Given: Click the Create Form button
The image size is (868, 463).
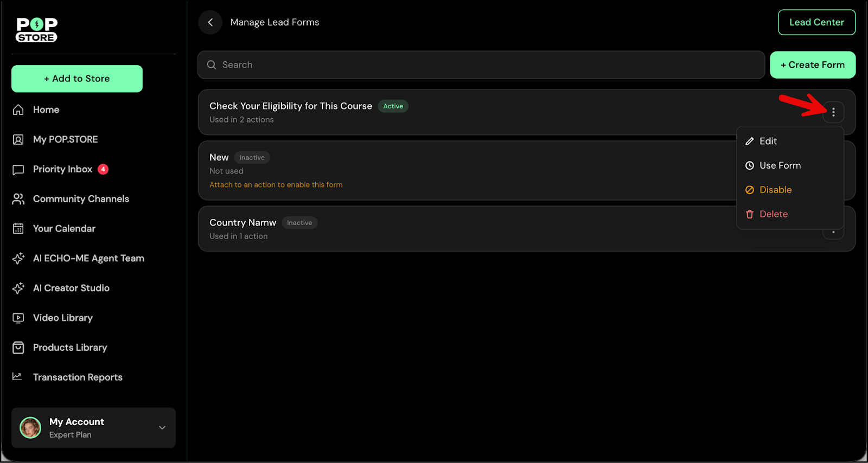Looking at the screenshot, I should click(x=812, y=65).
